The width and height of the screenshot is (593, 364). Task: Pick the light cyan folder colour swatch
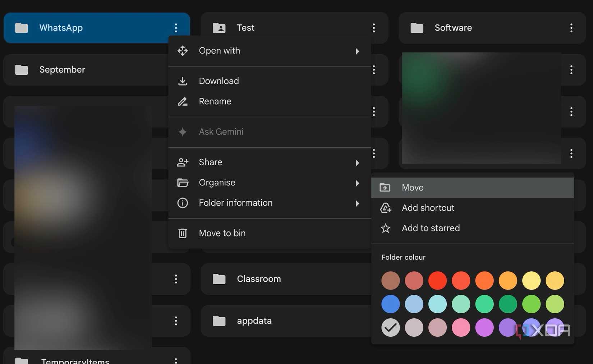(x=437, y=304)
